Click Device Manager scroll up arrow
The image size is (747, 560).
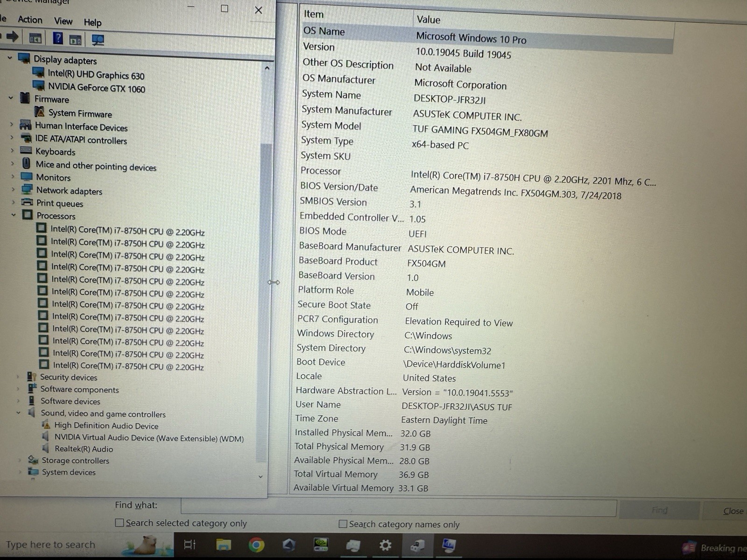(x=267, y=68)
